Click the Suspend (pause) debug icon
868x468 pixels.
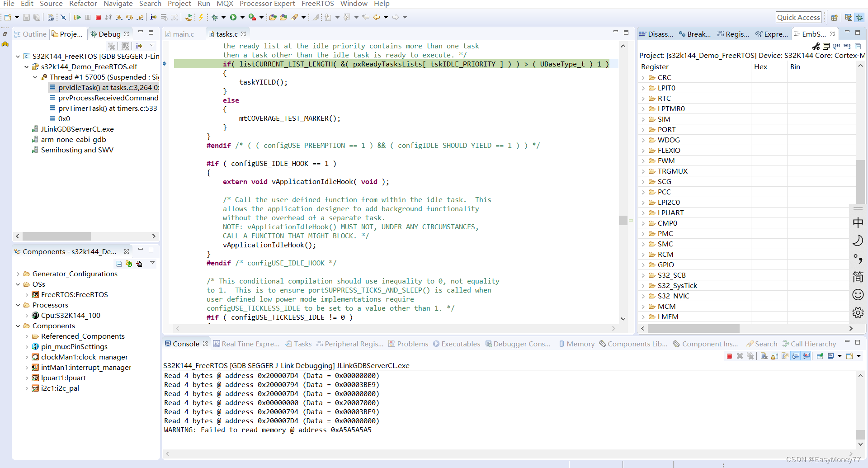click(88, 17)
